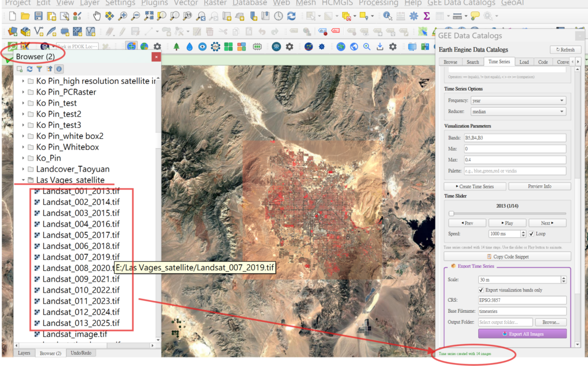Collapse the Las Vages_satellite folder
The width and height of the screenshot is (588, 366).
point(24,180)
